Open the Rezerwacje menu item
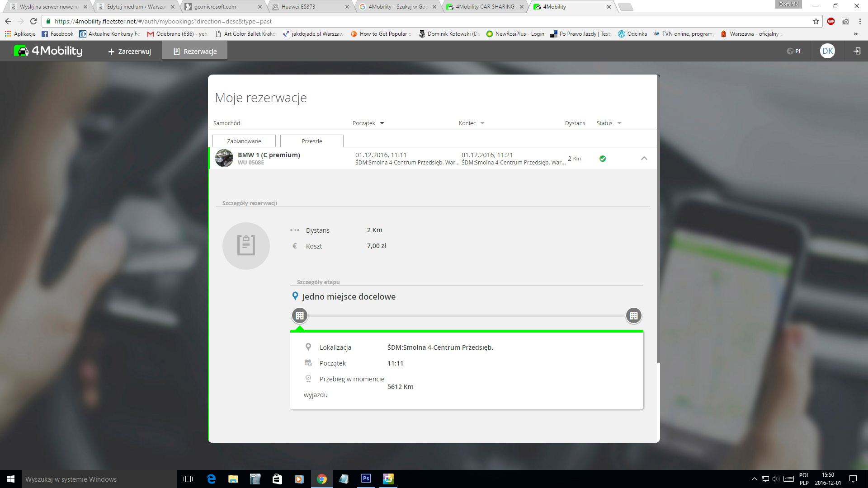Screen dimensions: 868x488 pos(195,52)
